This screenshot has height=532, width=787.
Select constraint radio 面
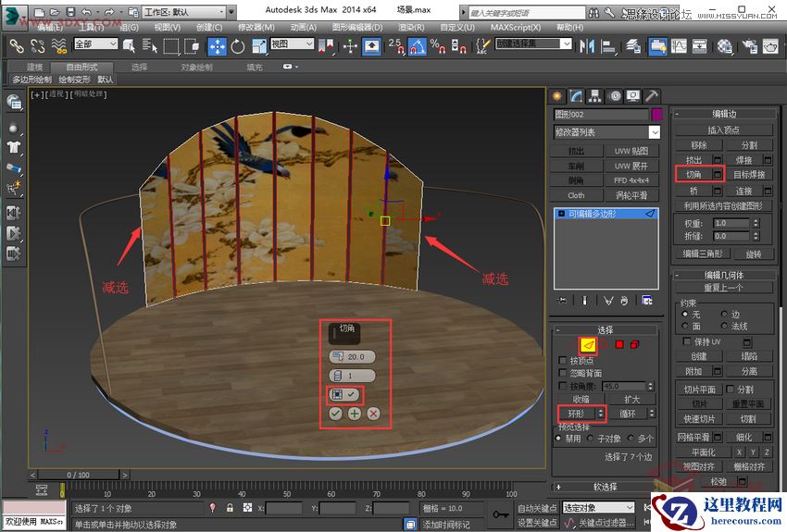click(685, 326)
